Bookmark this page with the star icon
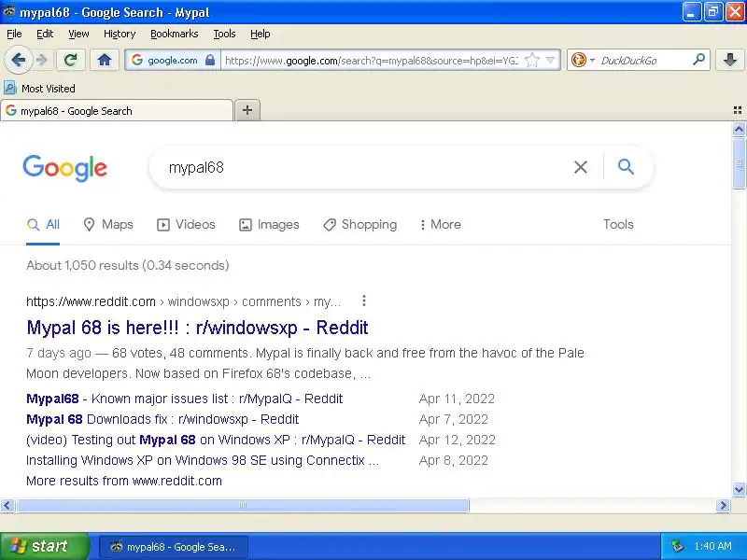This screenshot has width=747, height=560. 532,60
